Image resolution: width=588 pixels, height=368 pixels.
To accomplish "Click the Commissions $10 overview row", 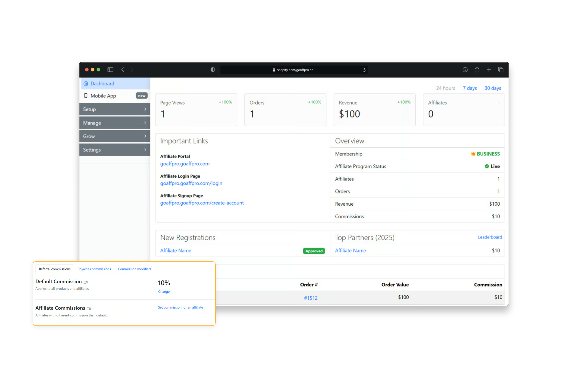I will (417, 216).
